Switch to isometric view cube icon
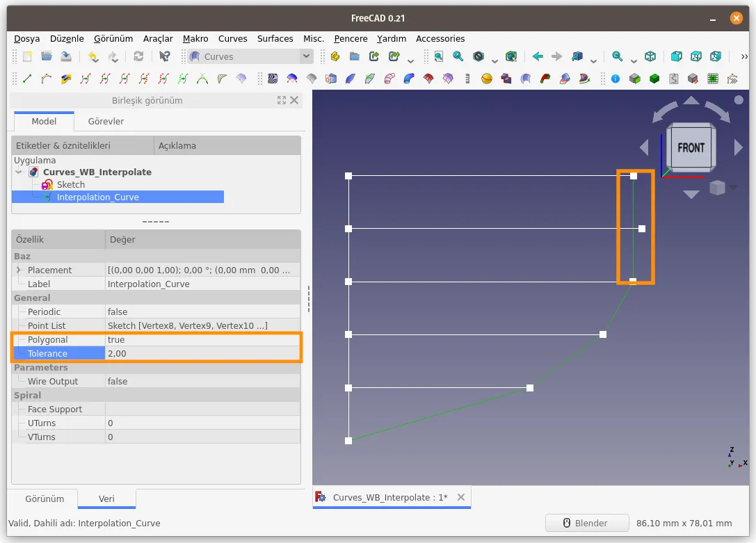 (650, 56)
